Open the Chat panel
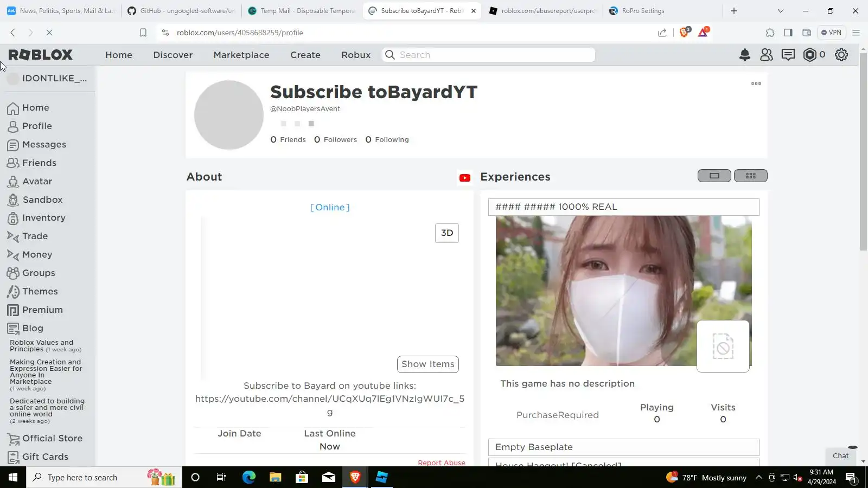 (x=841, y=456)
